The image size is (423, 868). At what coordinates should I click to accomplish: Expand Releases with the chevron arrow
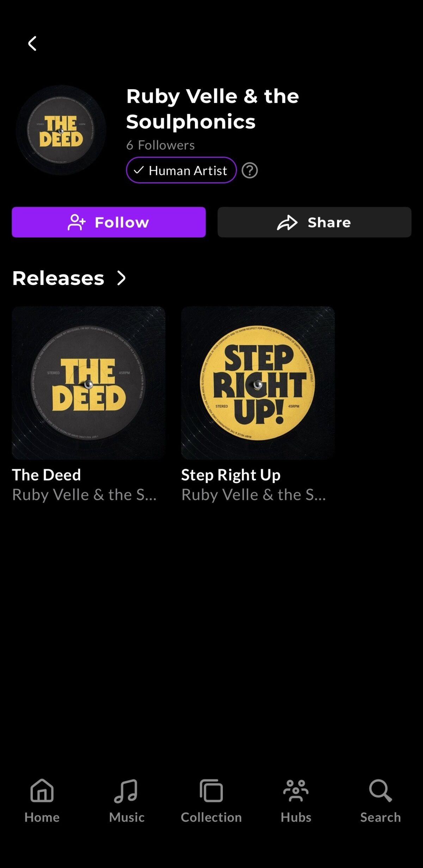[122, 278]
